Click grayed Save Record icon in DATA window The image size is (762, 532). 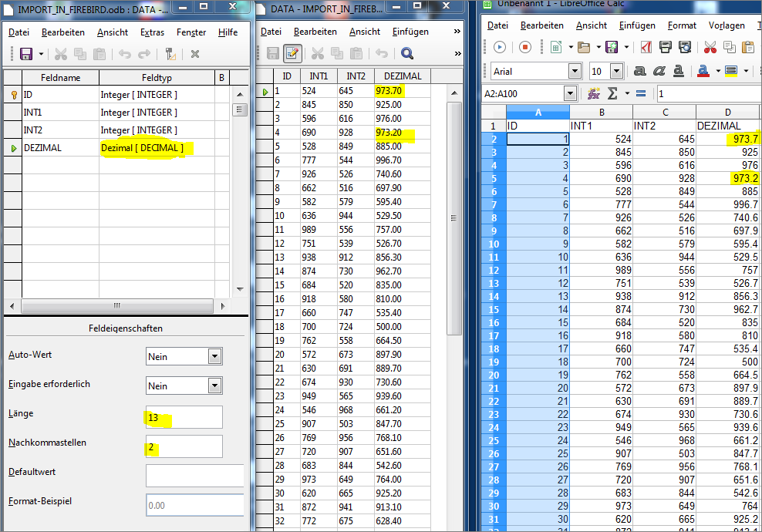(272, 53)
